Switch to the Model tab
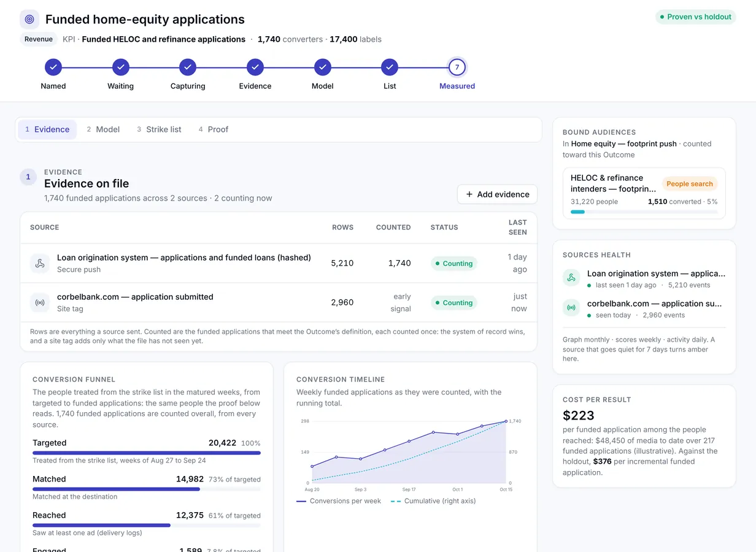The width and height of the screenshot is (756, 552). [x=103, y=129]
